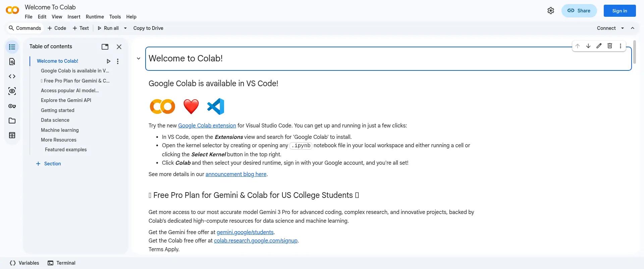This screenshot has width=644, height=269.
Task: Move the selected cell down with the arrow
Action: pos(588,46)
